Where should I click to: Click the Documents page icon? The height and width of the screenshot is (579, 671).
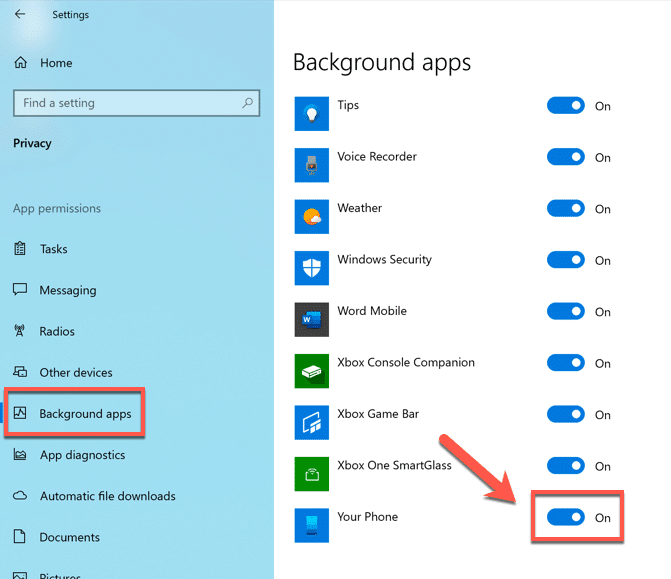click(20, 536)
